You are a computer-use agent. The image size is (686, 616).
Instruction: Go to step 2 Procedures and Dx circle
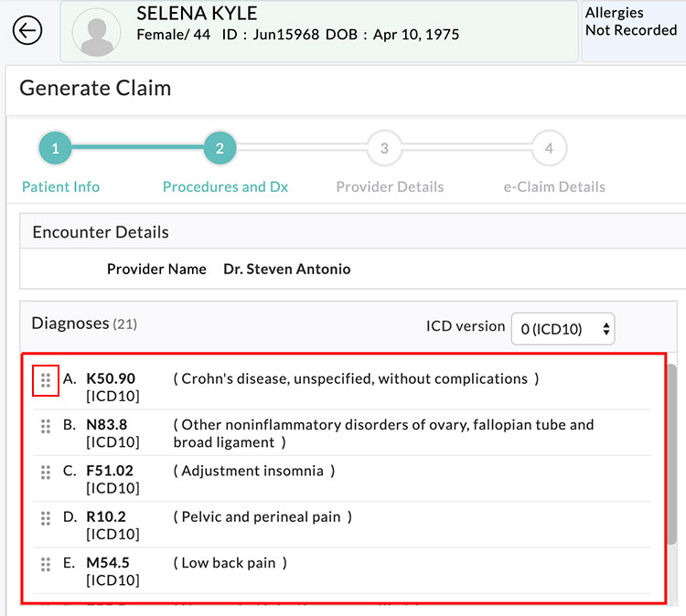pos(220,148)
